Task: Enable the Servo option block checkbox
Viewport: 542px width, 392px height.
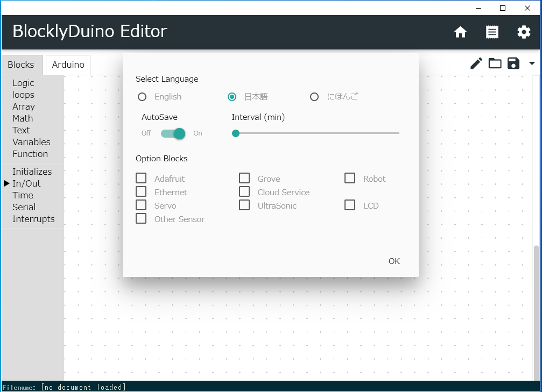Action: point(141,205)
